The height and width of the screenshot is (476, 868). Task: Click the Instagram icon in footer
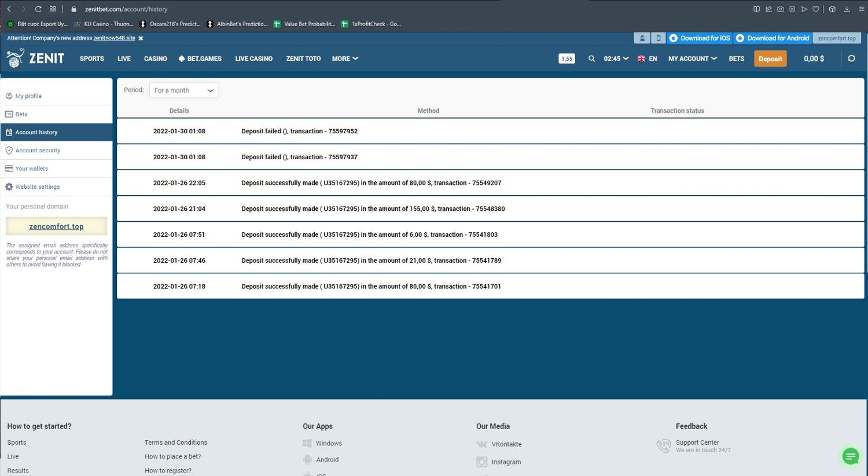[x=481, y=462]
